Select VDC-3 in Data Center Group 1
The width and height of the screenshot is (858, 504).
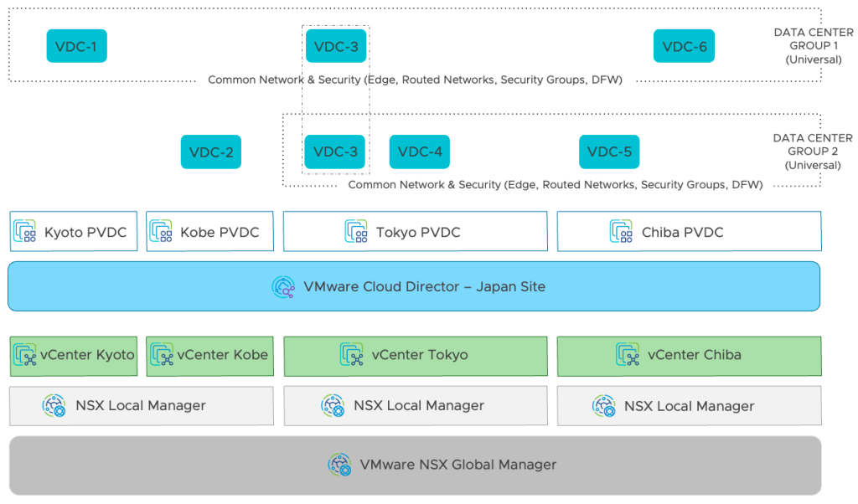[x=336, y=46]
